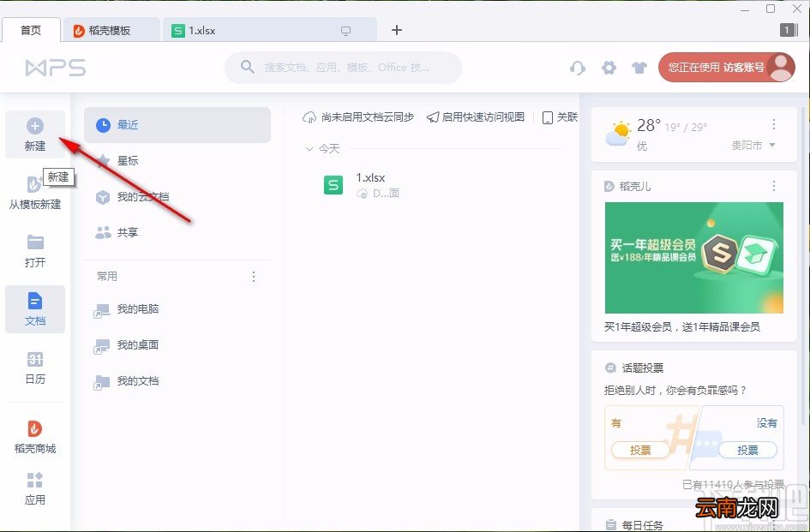Click the 稻壳儿 card title

click(635, 186)
